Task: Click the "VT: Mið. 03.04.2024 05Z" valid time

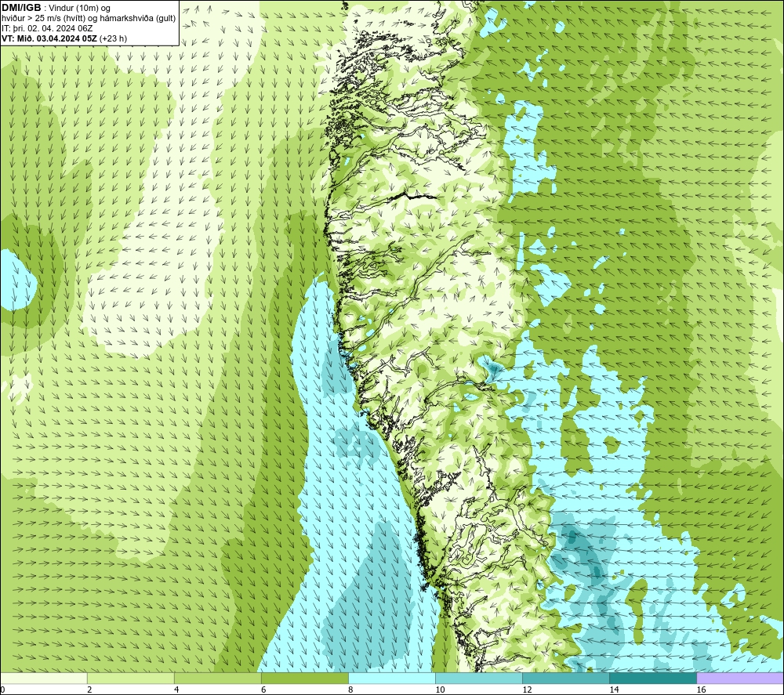Action: pyautogui.click(x=49, y=38)
